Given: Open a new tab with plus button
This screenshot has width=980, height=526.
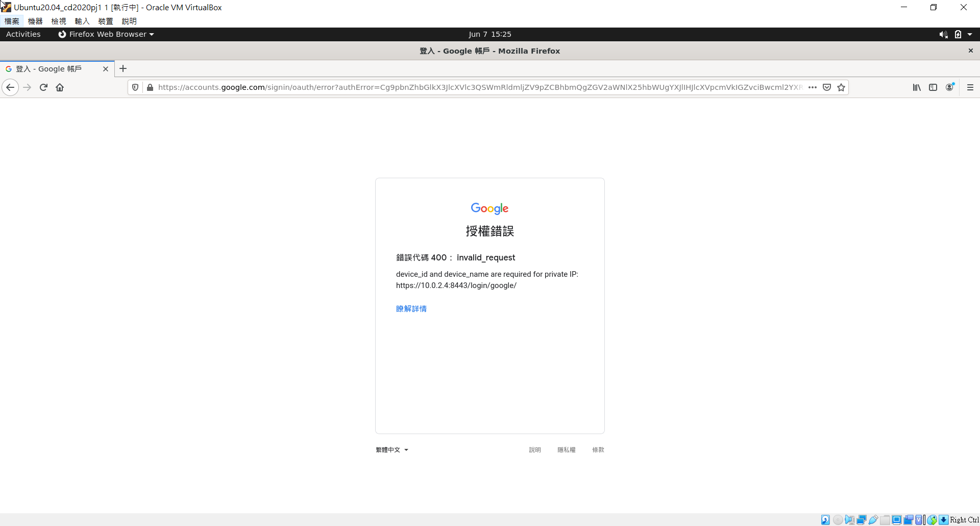Looking at the screenshot, I should click(x=123, y=69).
